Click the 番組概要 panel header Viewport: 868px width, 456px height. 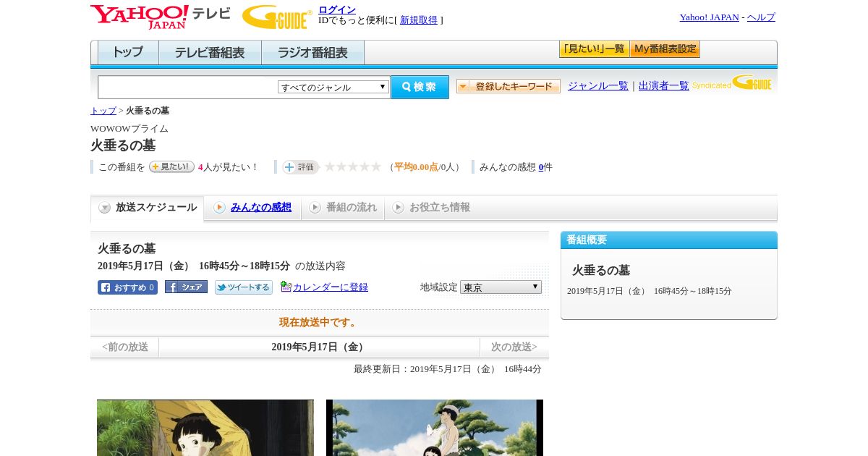click(669, 240)
